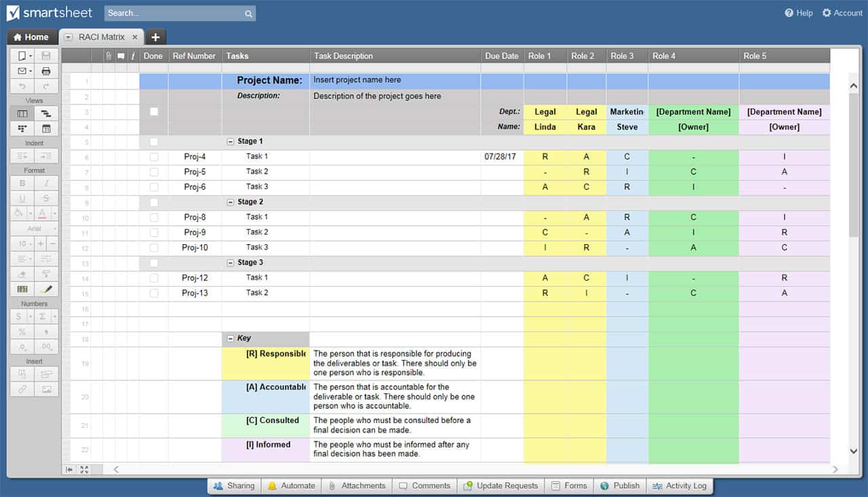Tick the Done checkbox for Proj-9

coord(154,233)
